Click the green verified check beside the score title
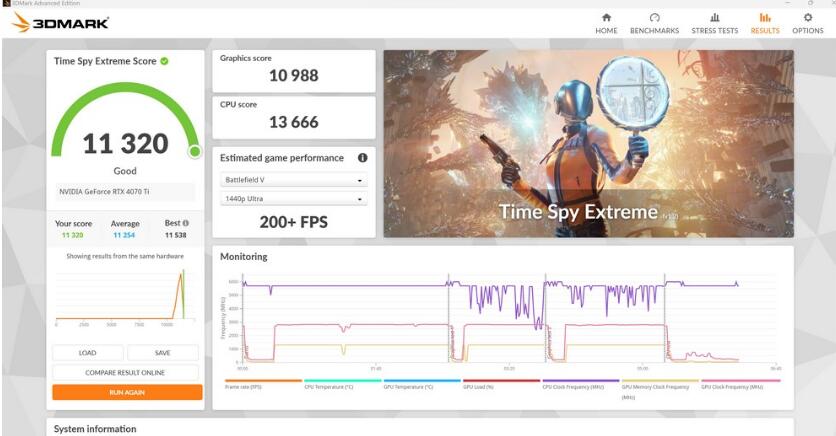 164,61
